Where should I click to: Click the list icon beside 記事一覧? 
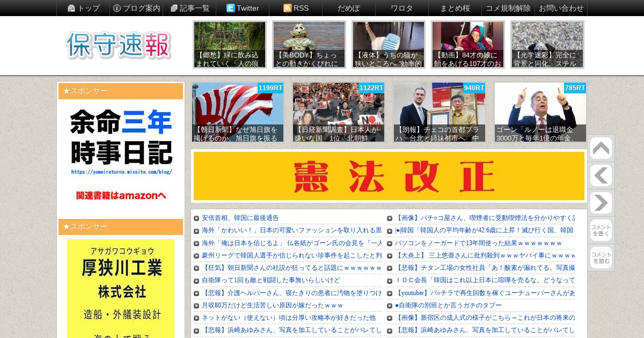pos(174,8)
